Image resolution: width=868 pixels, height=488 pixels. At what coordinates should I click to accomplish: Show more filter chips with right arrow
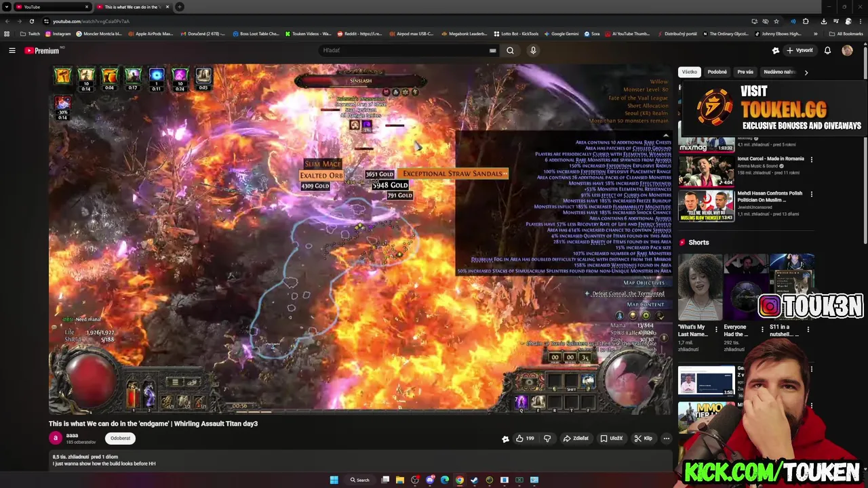point(806,72)
